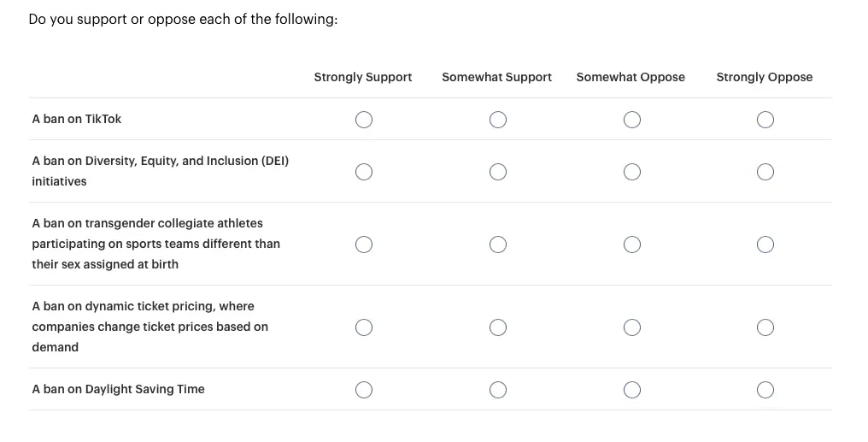Mark Strongly Oppose for transgender athletes ban
868x442 pixels.
[x=765, y=245]
